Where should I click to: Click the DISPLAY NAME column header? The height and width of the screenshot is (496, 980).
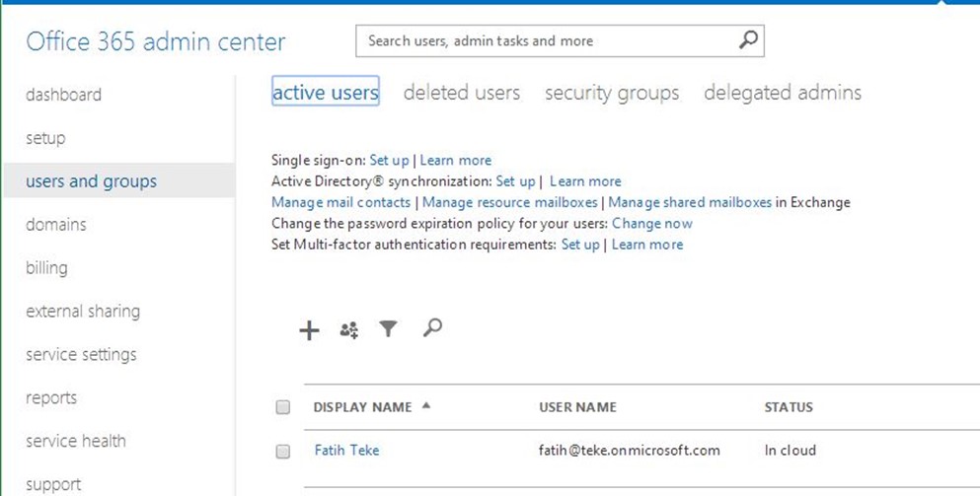point(362,407)
